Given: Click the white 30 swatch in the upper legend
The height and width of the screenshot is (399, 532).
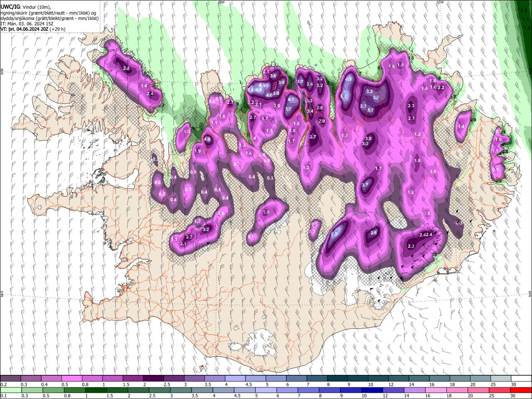Looking at the screenshot, I should coord(521,379).
